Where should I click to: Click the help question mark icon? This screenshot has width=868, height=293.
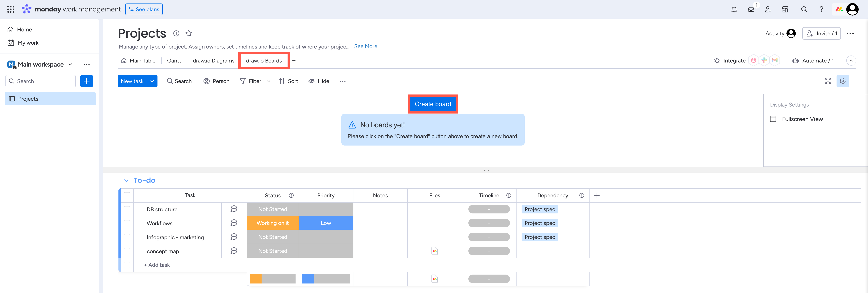[822, 9]
